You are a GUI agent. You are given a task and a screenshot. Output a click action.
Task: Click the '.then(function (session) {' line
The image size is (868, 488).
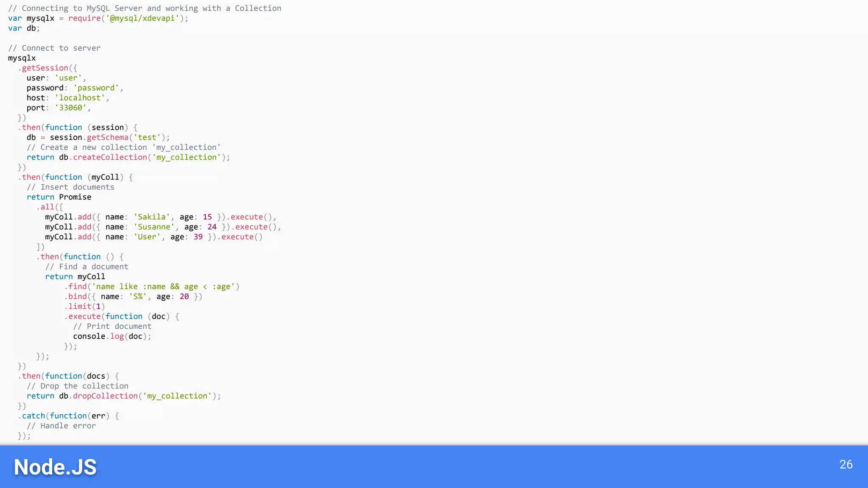[78, 128]
